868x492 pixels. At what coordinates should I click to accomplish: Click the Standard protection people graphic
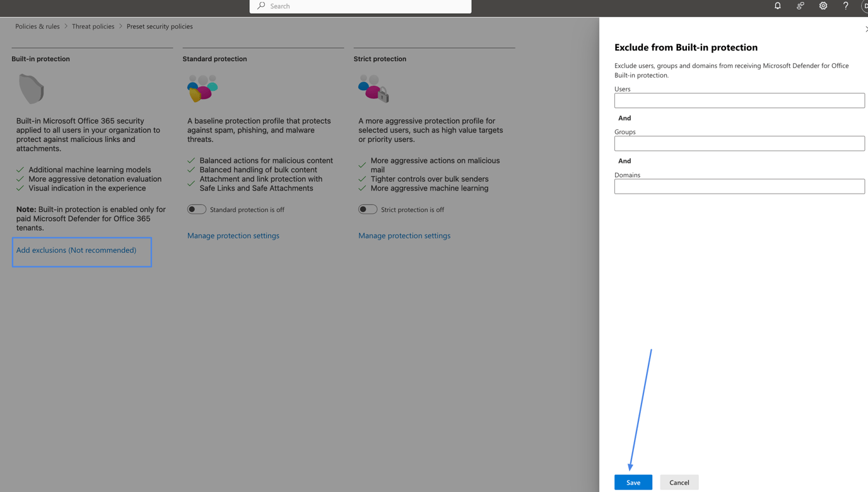point(201,89)
